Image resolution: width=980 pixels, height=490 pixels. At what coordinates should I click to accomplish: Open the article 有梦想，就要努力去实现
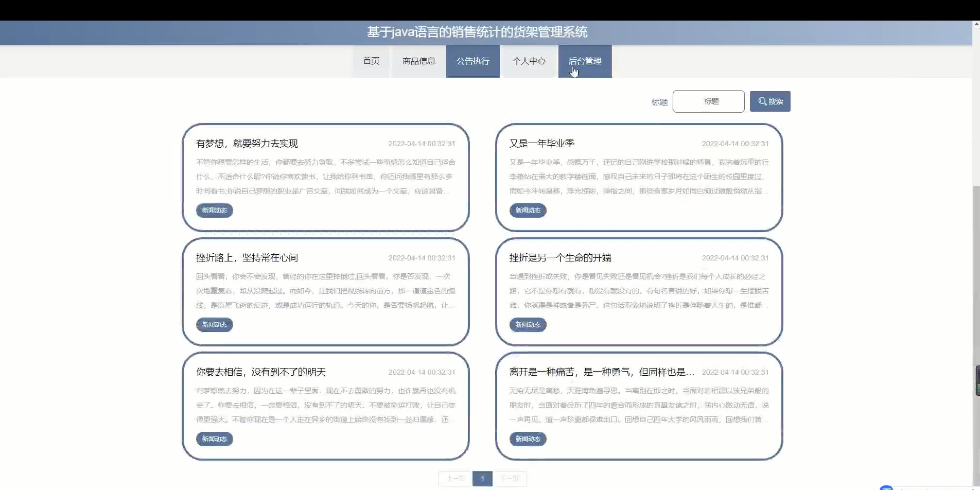[x=247, y=144]
